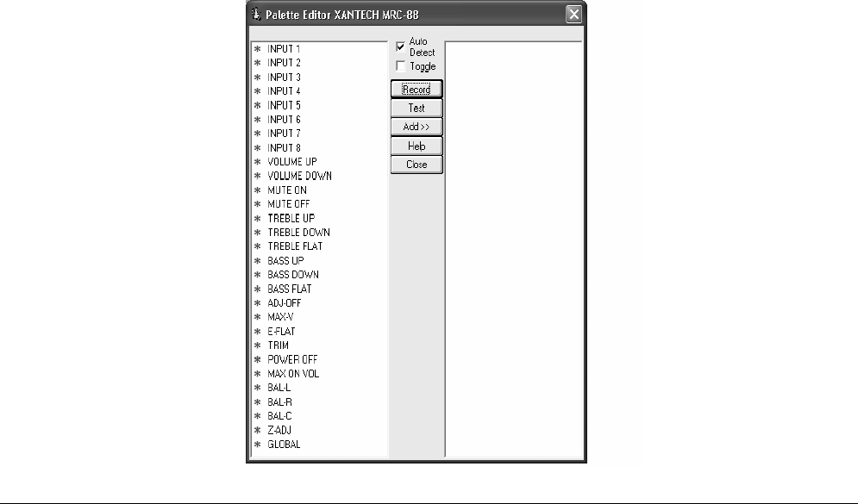
Task: Select the TREBLE DOWN command
Action: [298, 233]
